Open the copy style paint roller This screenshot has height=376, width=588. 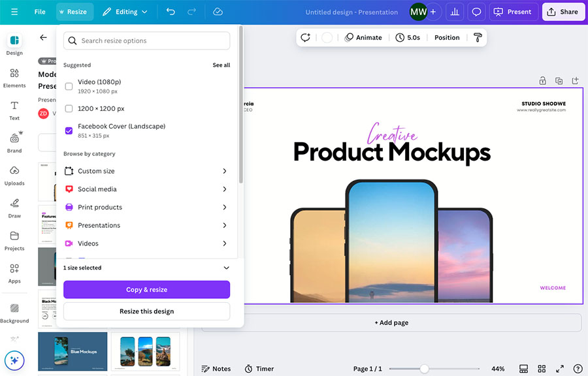(x=478, y=37)
